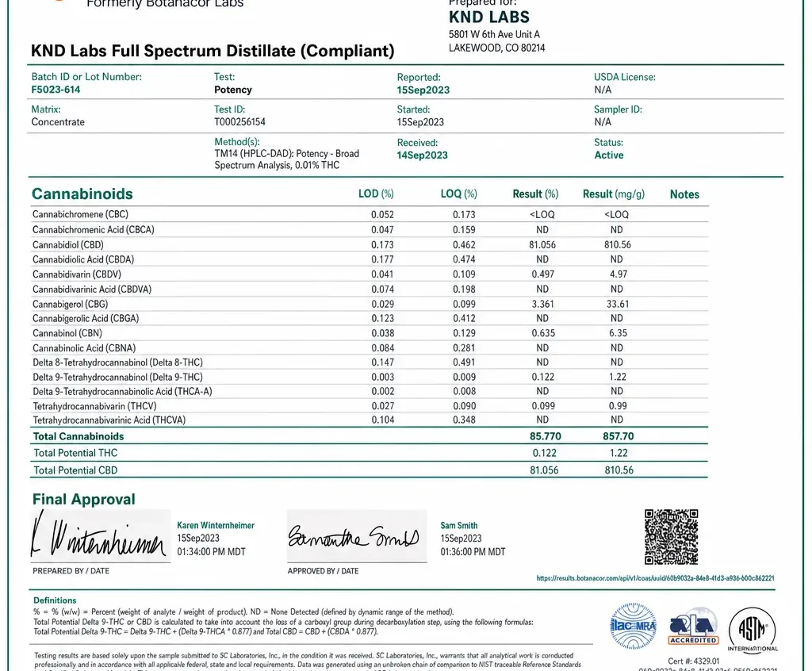Viewport: 812px width, 671px height.
Task: Select the THCA-A row label
Action: click(122, 391)
